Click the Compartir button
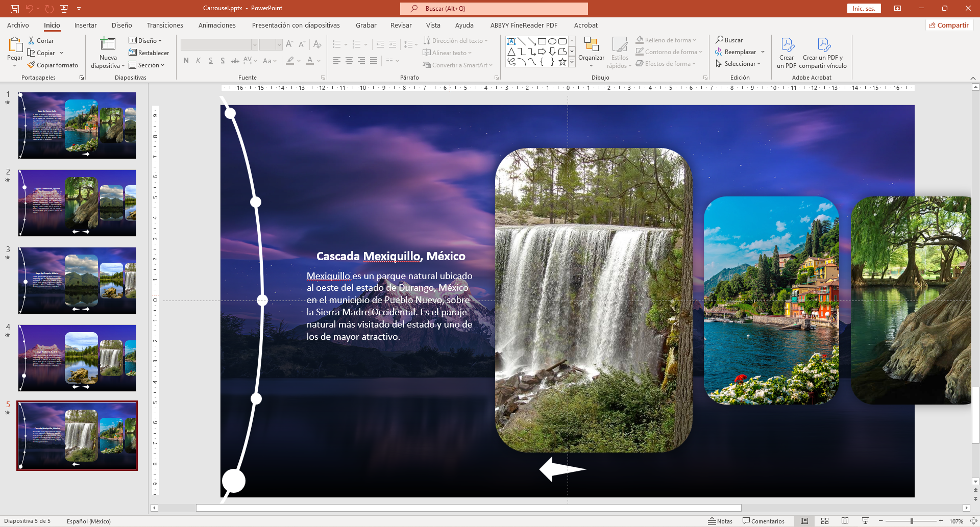 pyautogui.click(x=949, y=25)
